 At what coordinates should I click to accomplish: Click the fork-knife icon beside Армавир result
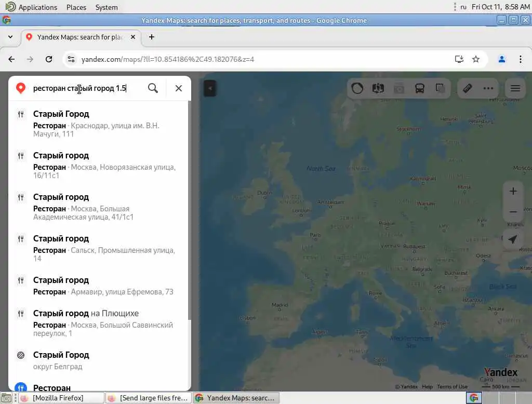(x=21, y=280)
